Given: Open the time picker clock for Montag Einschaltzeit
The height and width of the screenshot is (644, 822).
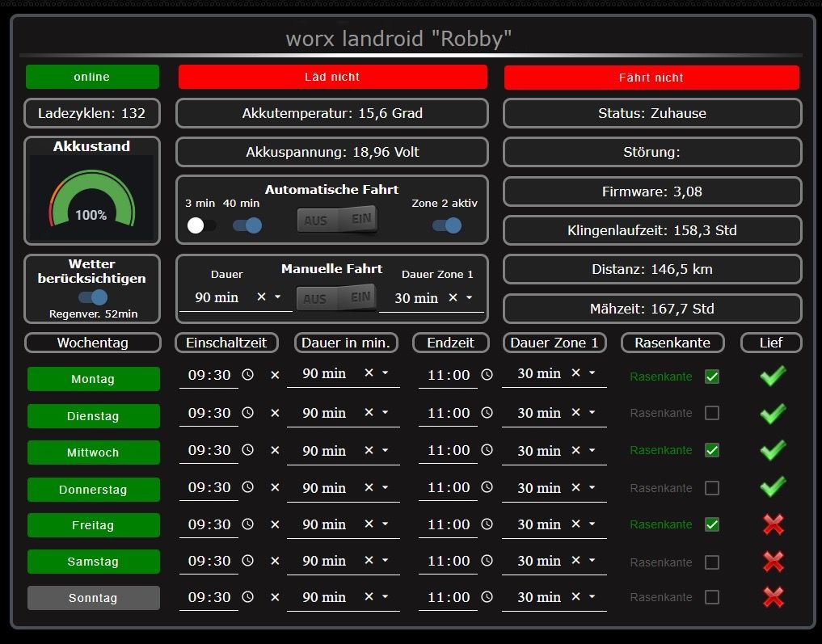Looking at the screenshot, I should tap(247, 375).
